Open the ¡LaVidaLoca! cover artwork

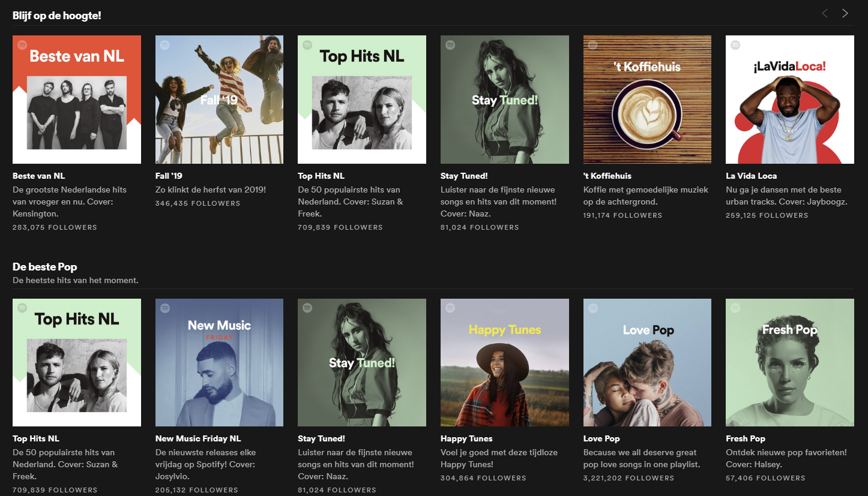[x=789, y=100]
